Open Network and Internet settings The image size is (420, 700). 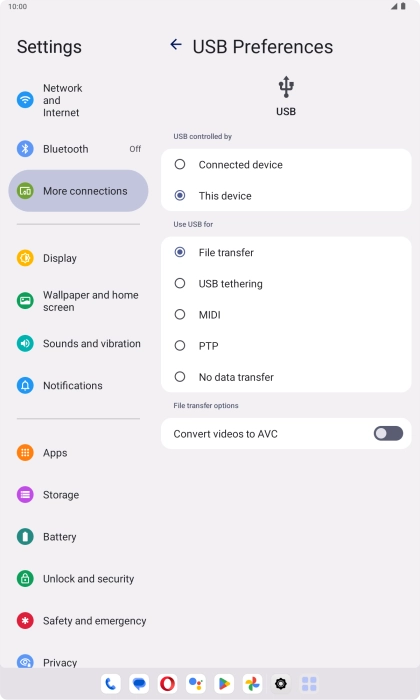click(x=79, y=100)
